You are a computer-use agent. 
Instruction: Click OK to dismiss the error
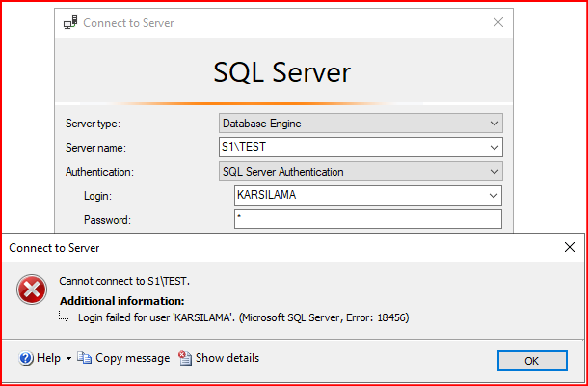tap(532, 361)
